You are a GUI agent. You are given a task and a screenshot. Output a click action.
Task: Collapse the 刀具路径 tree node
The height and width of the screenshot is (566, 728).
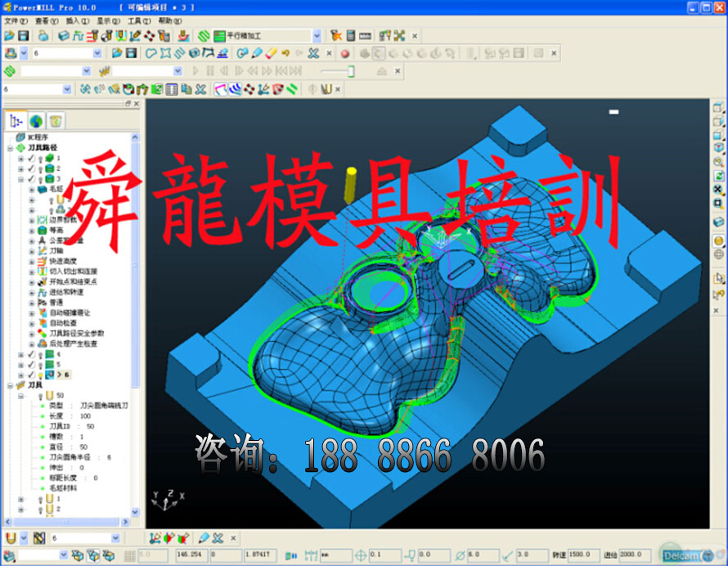10,148
